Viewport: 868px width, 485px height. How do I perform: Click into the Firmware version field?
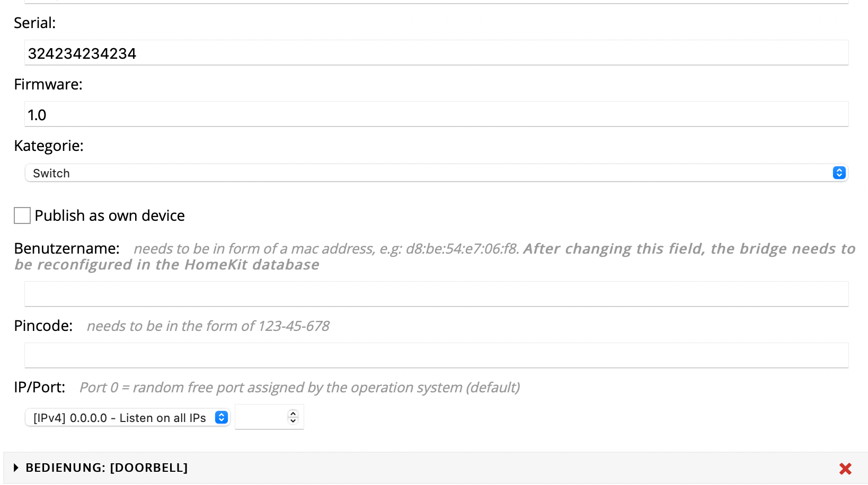coord(436,115)
